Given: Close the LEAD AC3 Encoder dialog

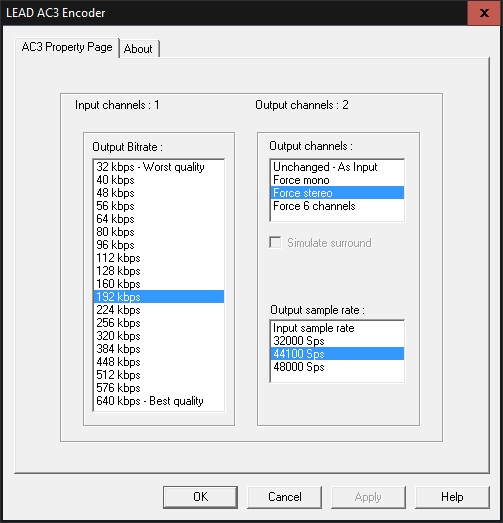Looking at the screenshot, I should (485, 13).
